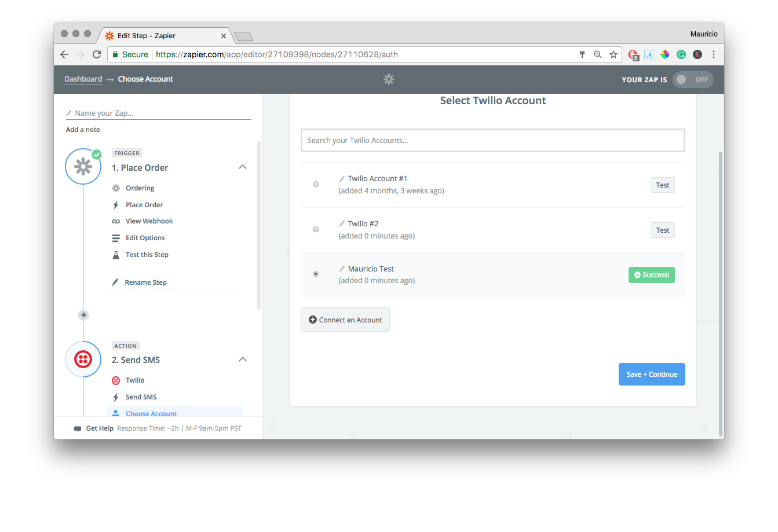Click the green Success! button

[652, 275]
